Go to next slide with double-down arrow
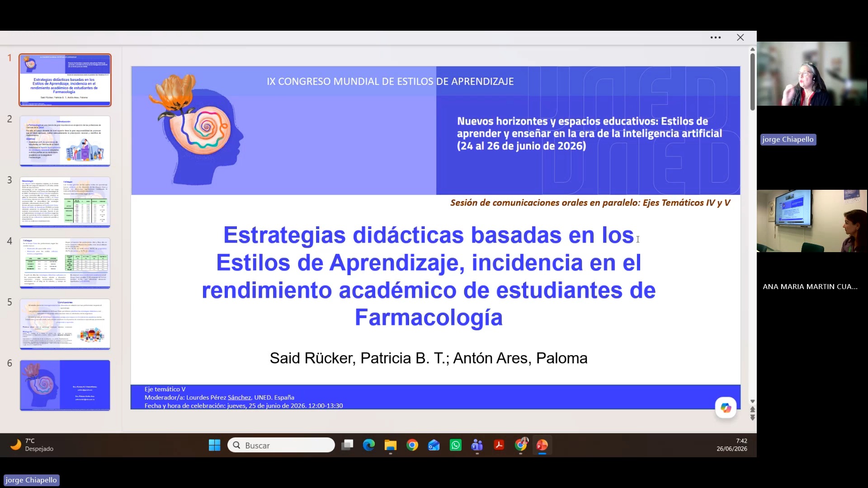 coord(753,418)
